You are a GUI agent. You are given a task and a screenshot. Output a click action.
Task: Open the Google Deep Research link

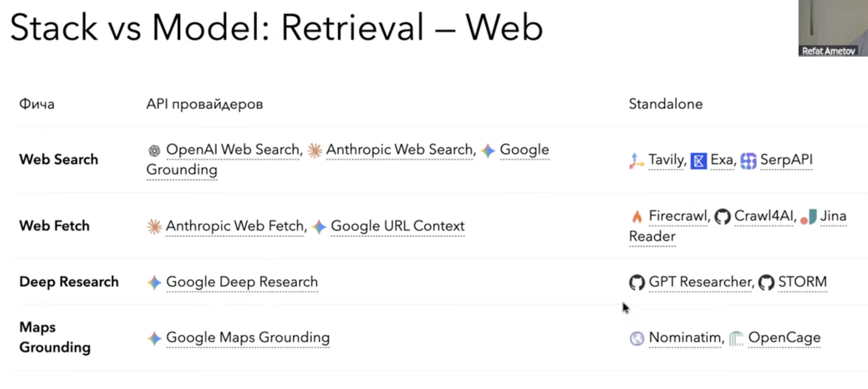coord(242,282)
